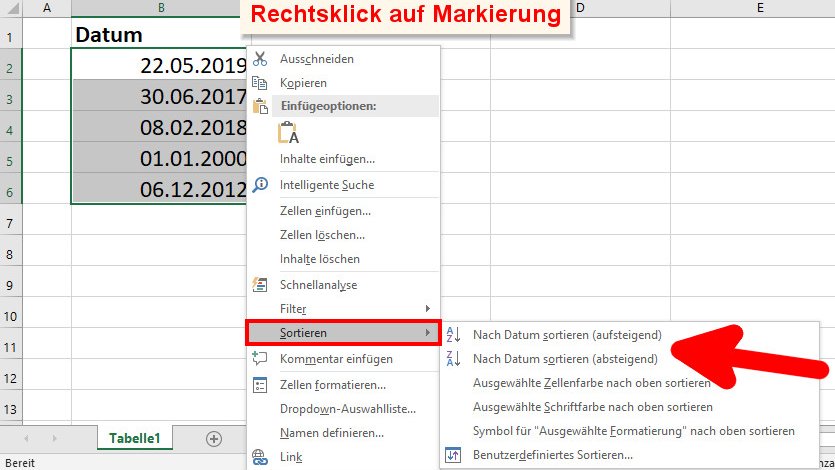835x470 pixels.
Task: Click the Schnellanalyse icon
Action: point(260,285)
